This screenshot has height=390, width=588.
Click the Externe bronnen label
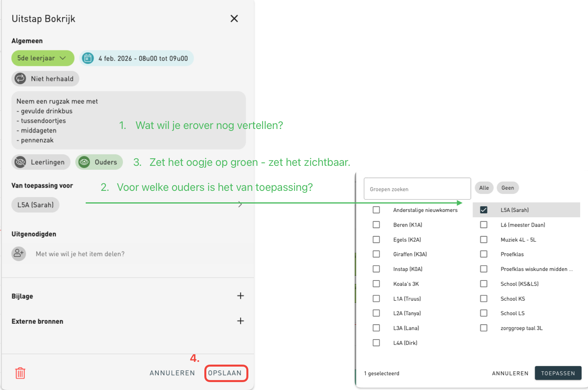37,321
